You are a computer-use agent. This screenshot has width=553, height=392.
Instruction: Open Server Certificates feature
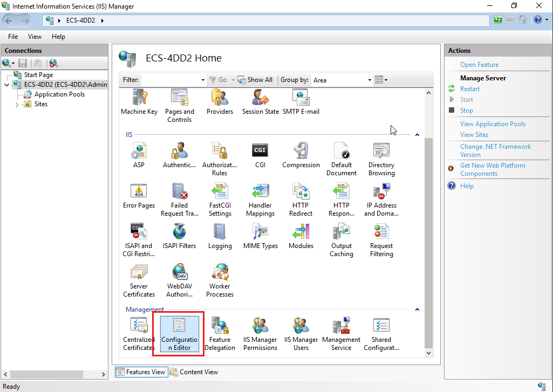coord(139,280)
